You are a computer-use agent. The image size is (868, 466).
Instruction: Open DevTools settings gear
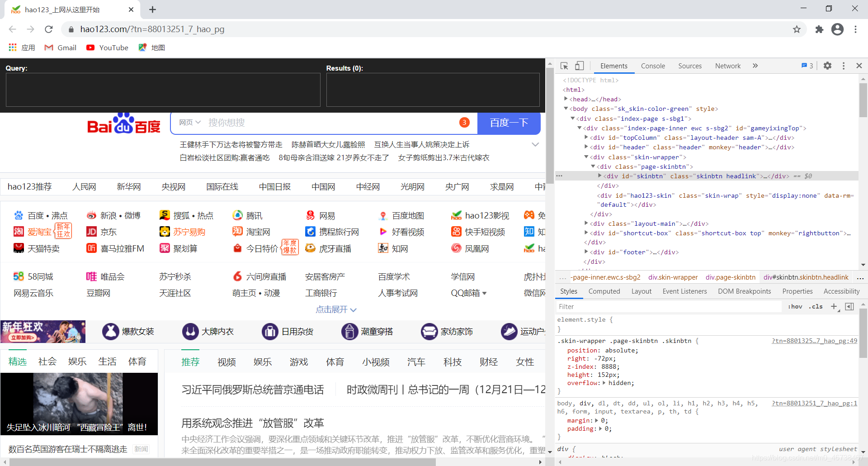[827, 66]
